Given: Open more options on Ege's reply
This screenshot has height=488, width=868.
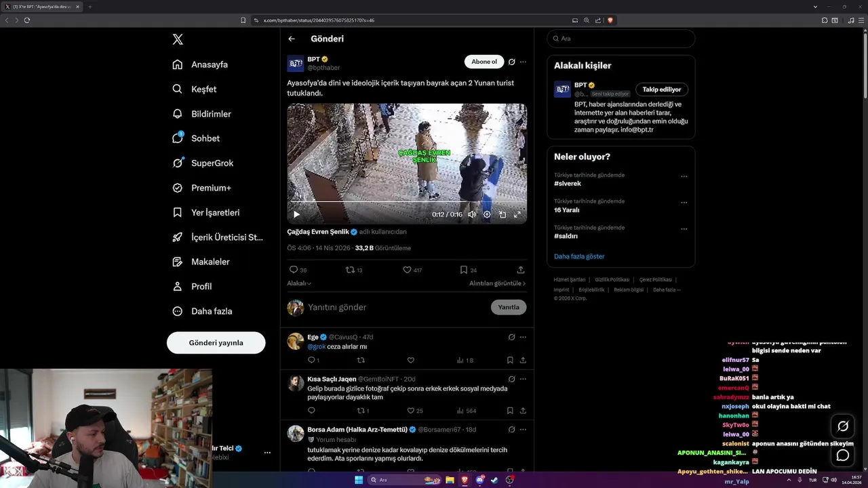Looking at the screenshot, I should [523, 337].
